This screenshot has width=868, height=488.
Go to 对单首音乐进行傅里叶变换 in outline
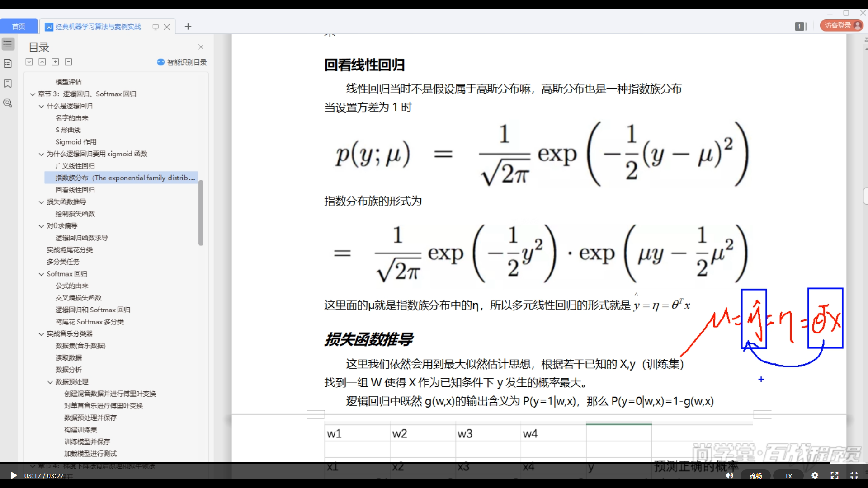coord(104,406)
